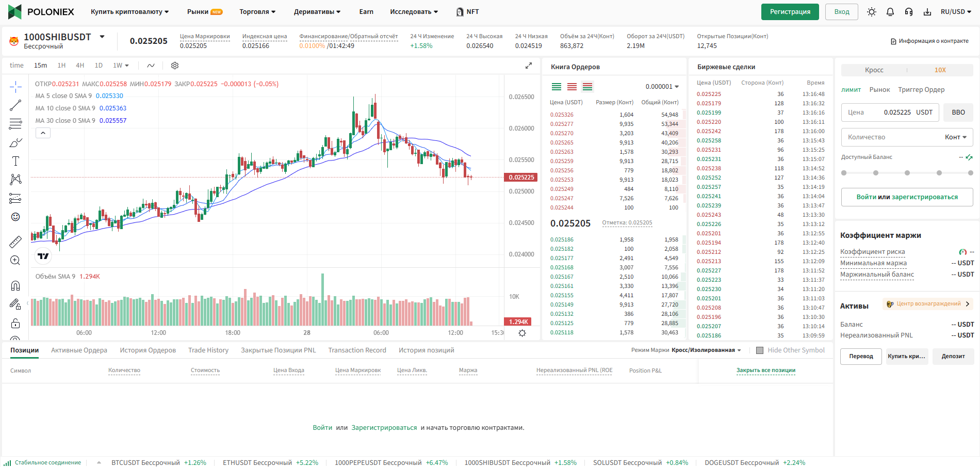Screen dimensions: 980x467
Task: Open the NFT menu item
Action: (468, 12)
